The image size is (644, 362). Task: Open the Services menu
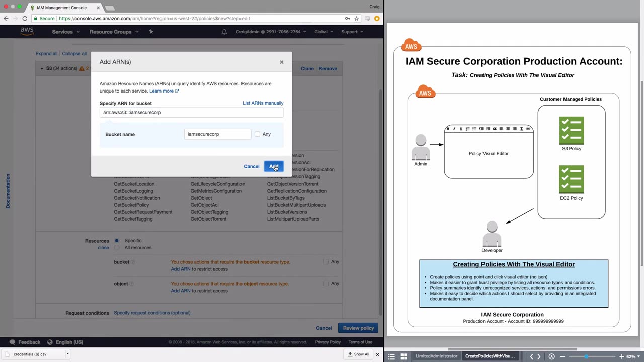click(66, 32)
